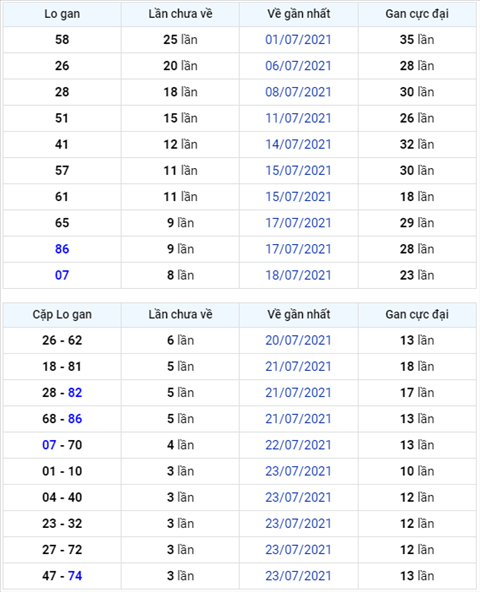This screenshot has width=480, height=592.
Task: Click blue number 82 in pair 28 - 82
Action: coord(75,393)
